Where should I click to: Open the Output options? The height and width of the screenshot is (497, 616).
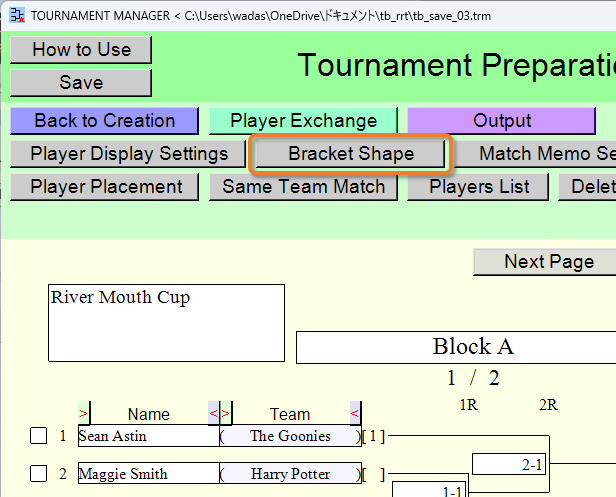[x=502, y=121]
